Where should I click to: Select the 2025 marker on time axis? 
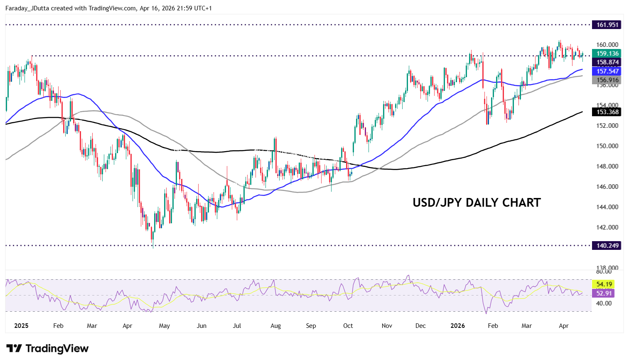[21, 326]
